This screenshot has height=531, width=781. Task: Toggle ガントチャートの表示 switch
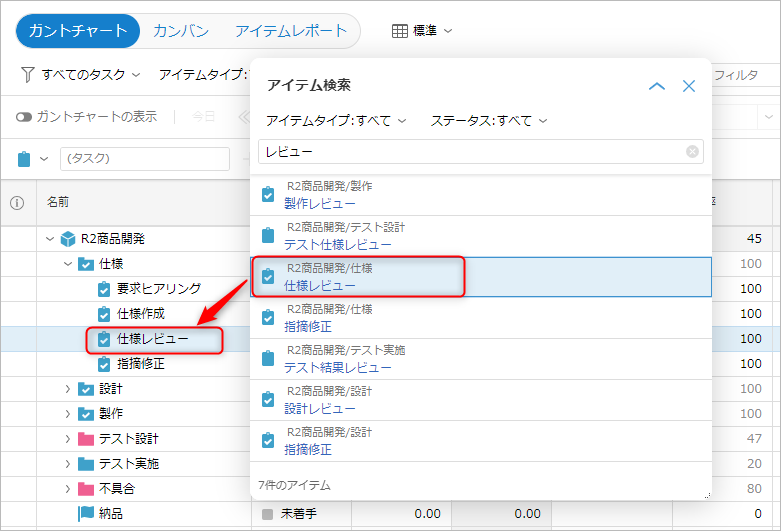24,117
